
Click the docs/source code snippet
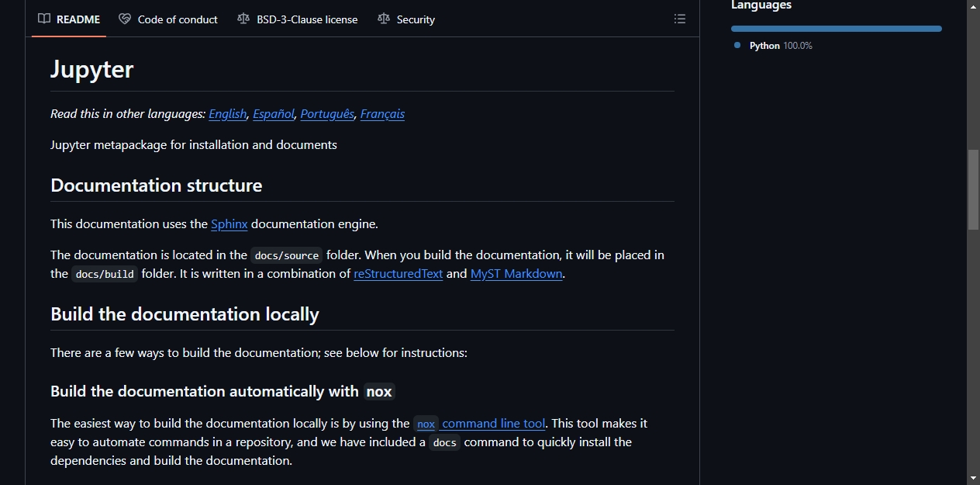[287, 255]
